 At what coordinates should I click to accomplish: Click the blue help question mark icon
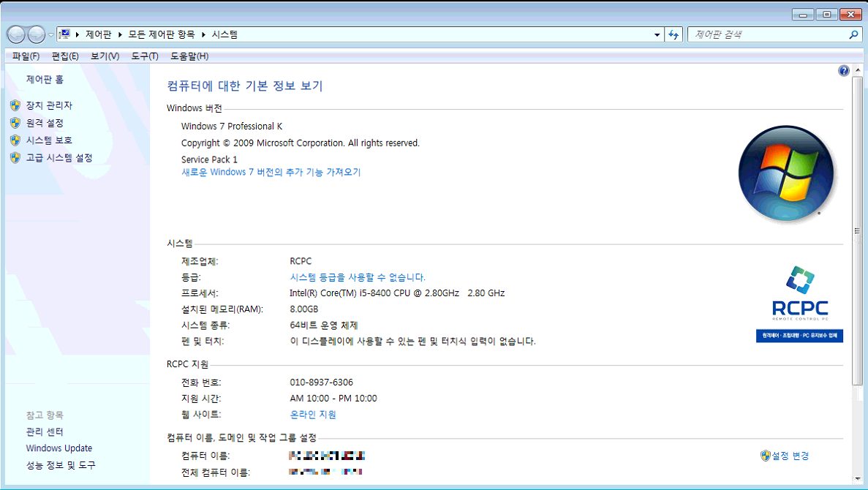[844, 71]
